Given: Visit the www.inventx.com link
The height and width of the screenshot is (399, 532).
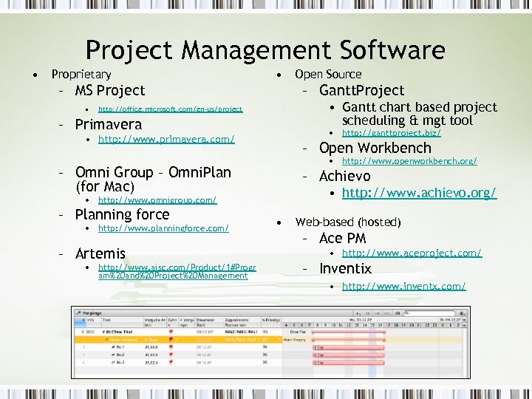Looking at the screenshot, I should [403, 287].
